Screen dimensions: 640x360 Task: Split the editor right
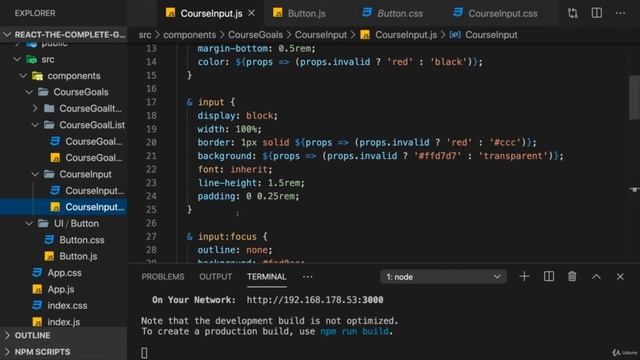click(597, 13)
